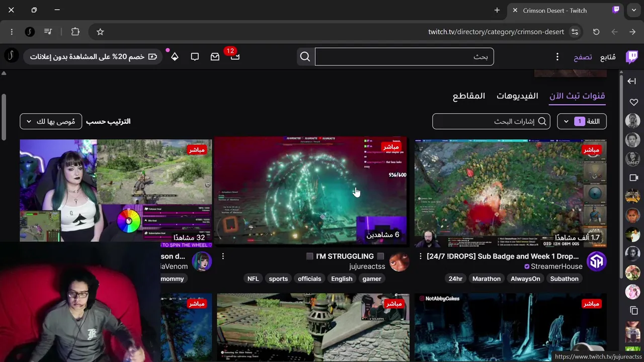This screenshot has height=362, width=644.
Task: Click the 20% ad-free discount button
Action: tap(93, 57)
